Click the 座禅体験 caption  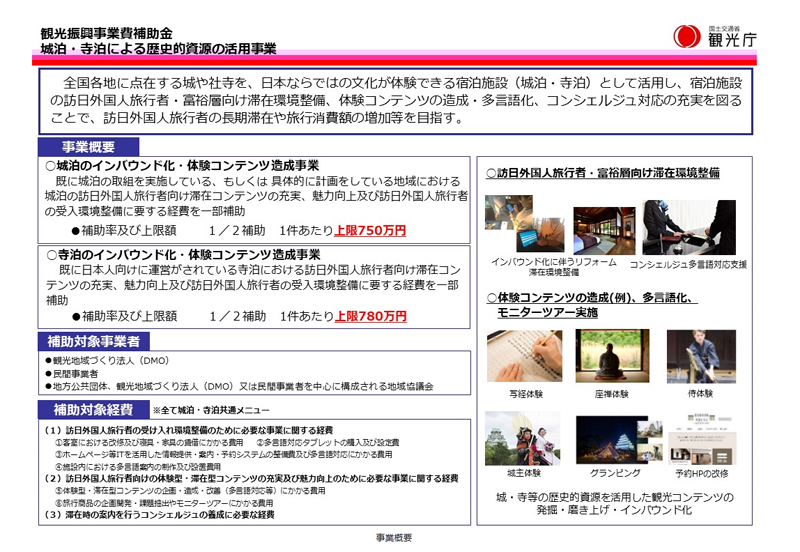click(612, 394)
